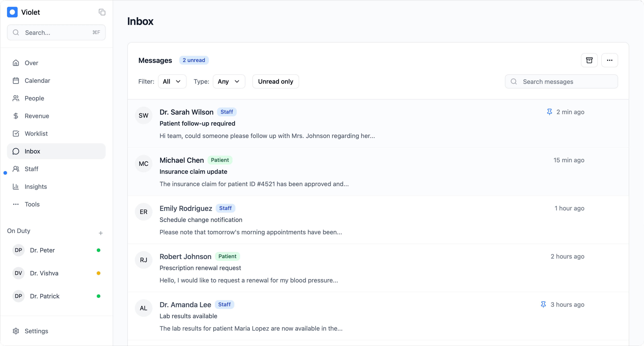
Task: Open the Patient follow-up required message
Action: pyautogui.click(x=378, y=124)
